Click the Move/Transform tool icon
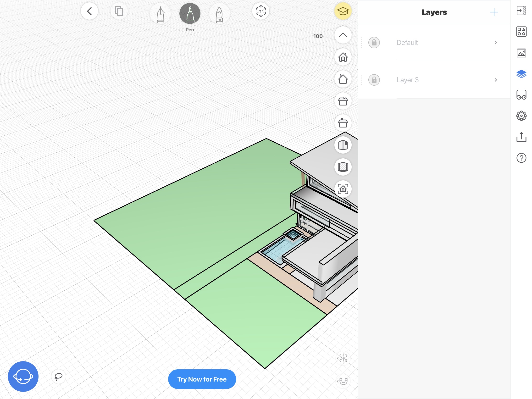532x399 pixels. [x=260, y=12]
